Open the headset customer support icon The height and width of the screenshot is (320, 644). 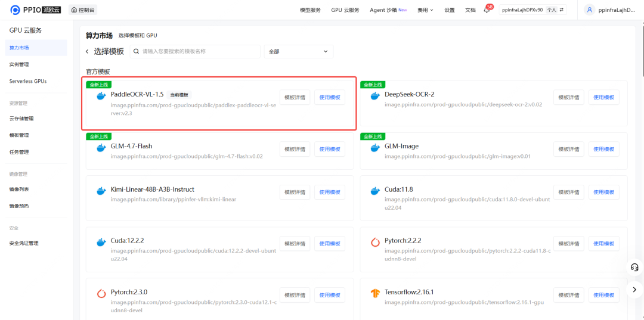634,268
